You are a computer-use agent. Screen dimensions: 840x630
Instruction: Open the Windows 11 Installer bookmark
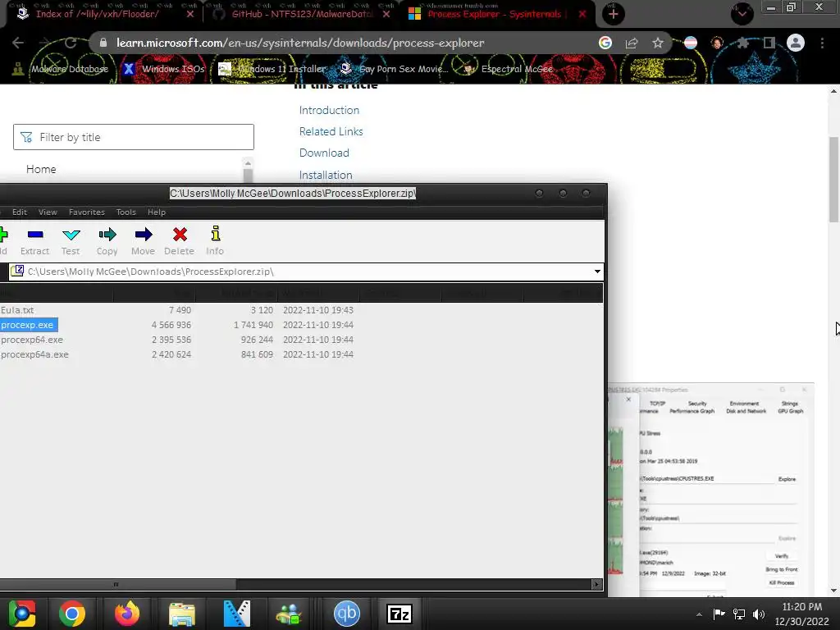(272, 69)
